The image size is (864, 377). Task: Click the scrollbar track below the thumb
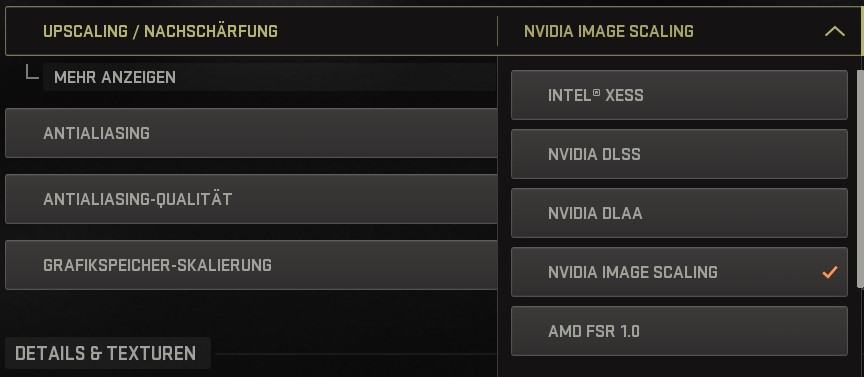(860, 331)
